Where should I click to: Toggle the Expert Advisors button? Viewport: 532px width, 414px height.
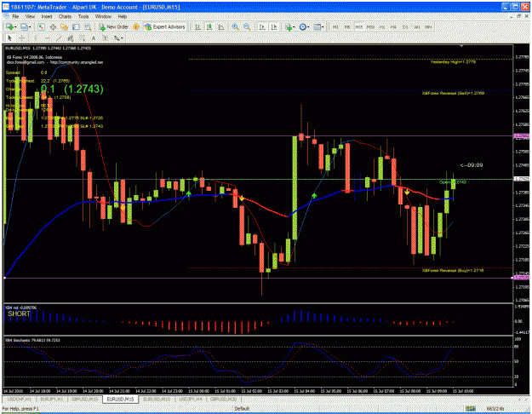pos(165,26)
